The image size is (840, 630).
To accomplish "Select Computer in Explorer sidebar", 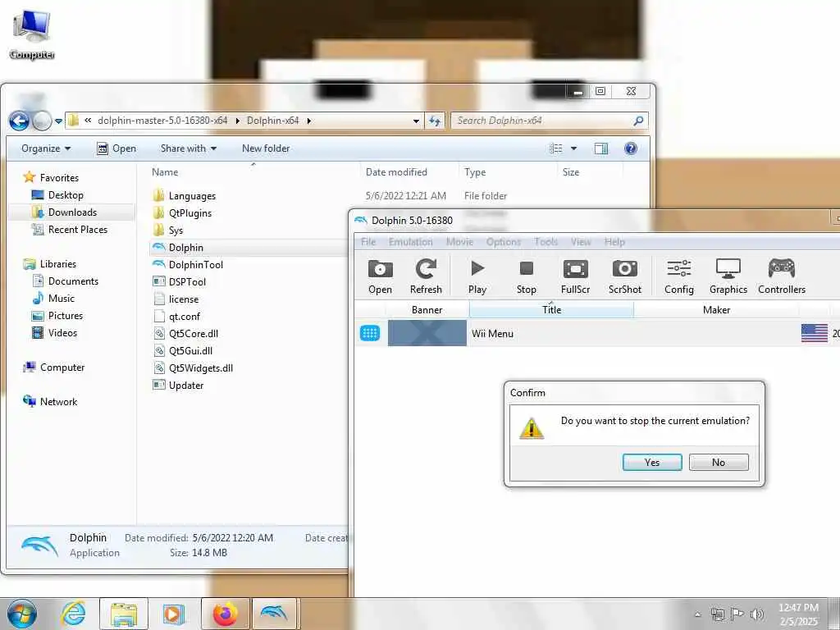I will tap(62, 367).
